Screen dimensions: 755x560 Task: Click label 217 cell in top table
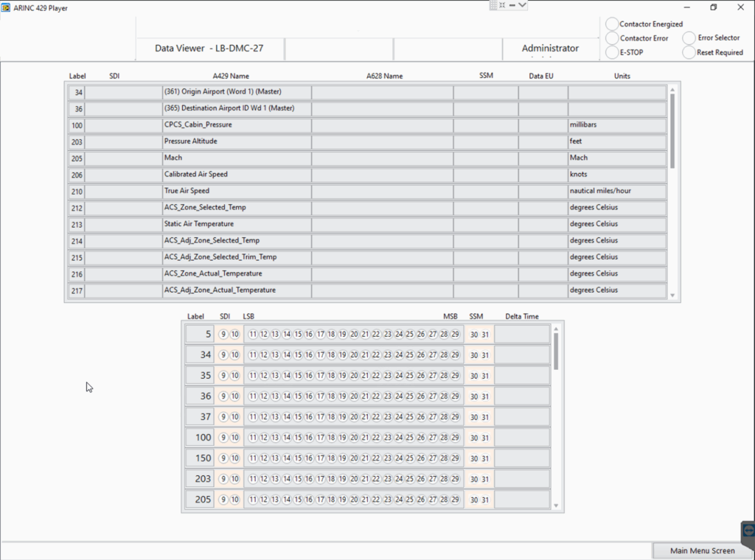pyautogui.click(x=77, y=290)
